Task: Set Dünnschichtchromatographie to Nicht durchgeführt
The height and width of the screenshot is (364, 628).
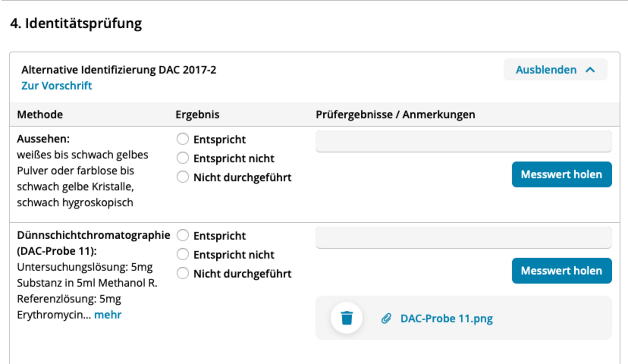Action: 182,273
